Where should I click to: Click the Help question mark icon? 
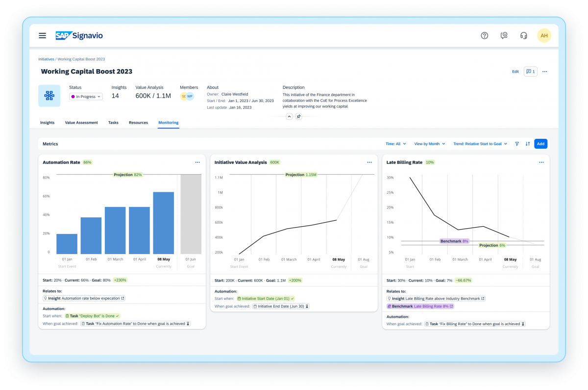point(484,35)
